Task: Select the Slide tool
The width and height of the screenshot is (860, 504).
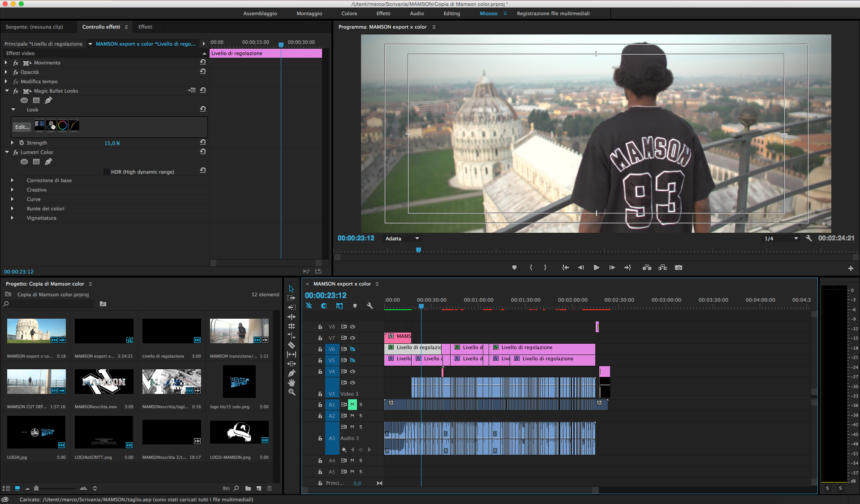Action: click(292, 364)
